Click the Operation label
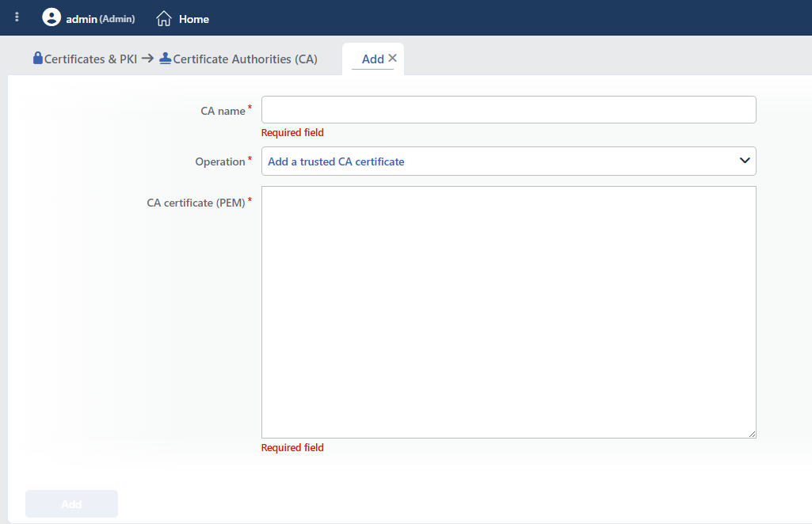This screenshot has height=524, width=812. pos(220,162)
